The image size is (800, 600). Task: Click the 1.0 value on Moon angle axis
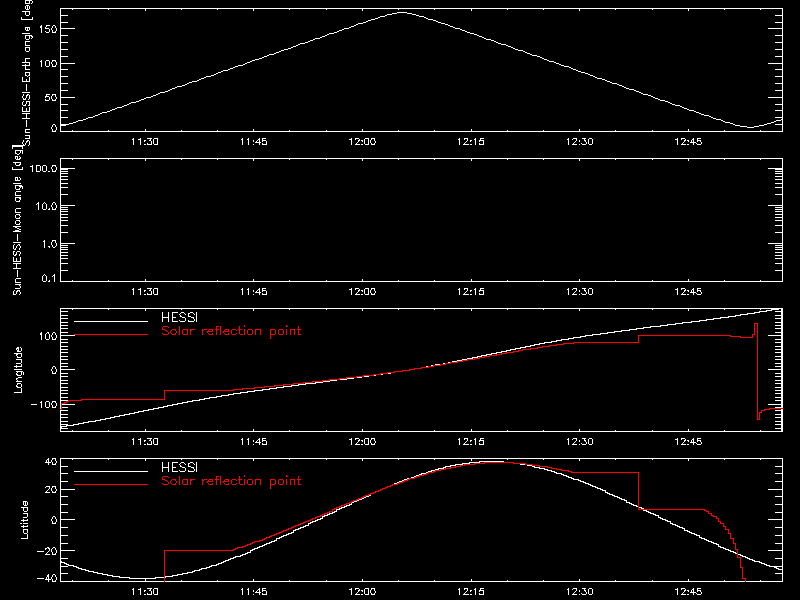click(49, 244)
